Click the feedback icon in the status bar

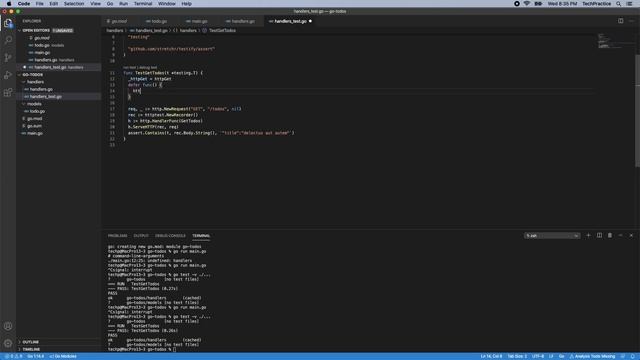(623, 356)
